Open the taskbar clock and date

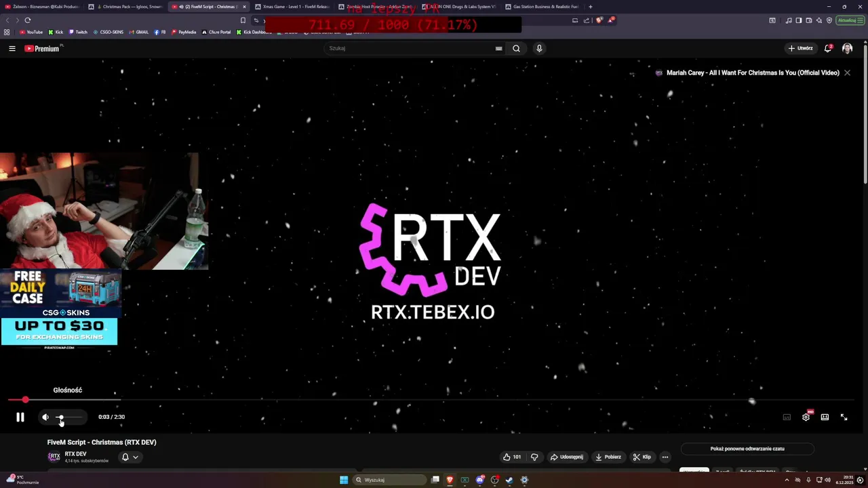(x=844, y=480)
